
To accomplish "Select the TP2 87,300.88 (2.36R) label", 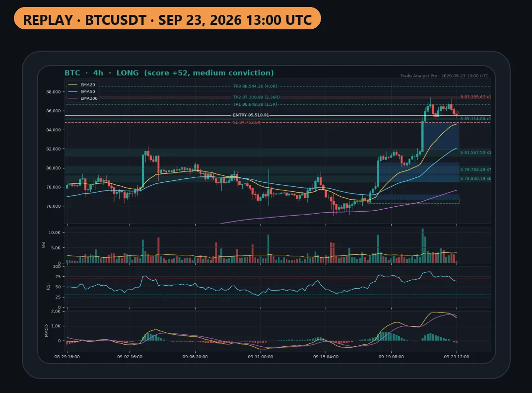I will (x=256, y=97).
